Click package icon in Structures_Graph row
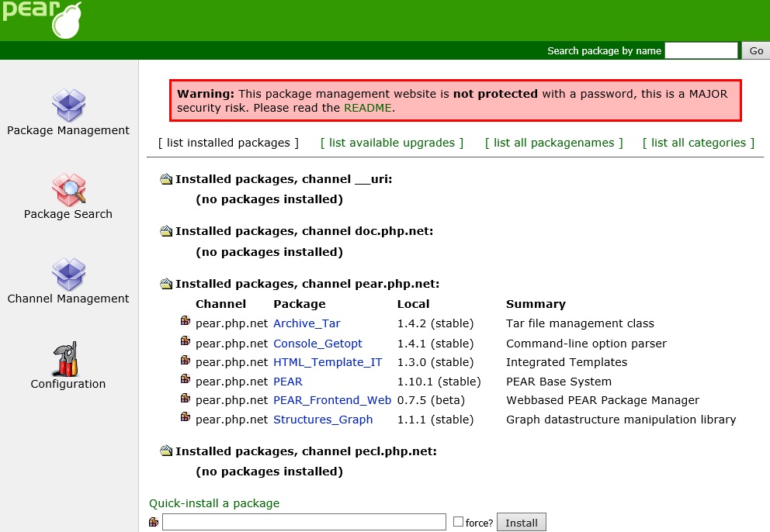 point(186,417)
